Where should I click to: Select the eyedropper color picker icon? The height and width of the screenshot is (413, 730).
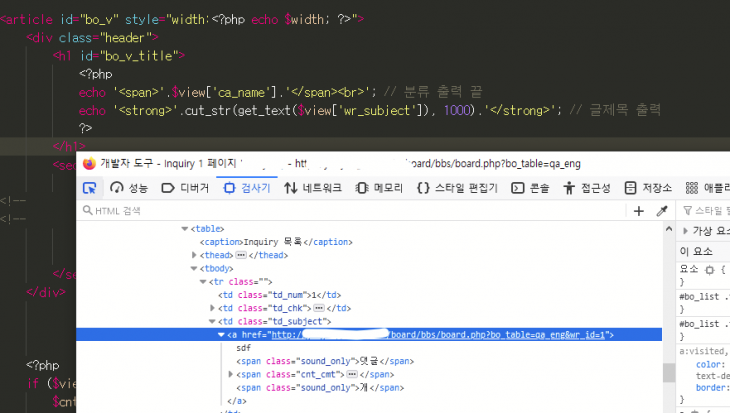662,211
